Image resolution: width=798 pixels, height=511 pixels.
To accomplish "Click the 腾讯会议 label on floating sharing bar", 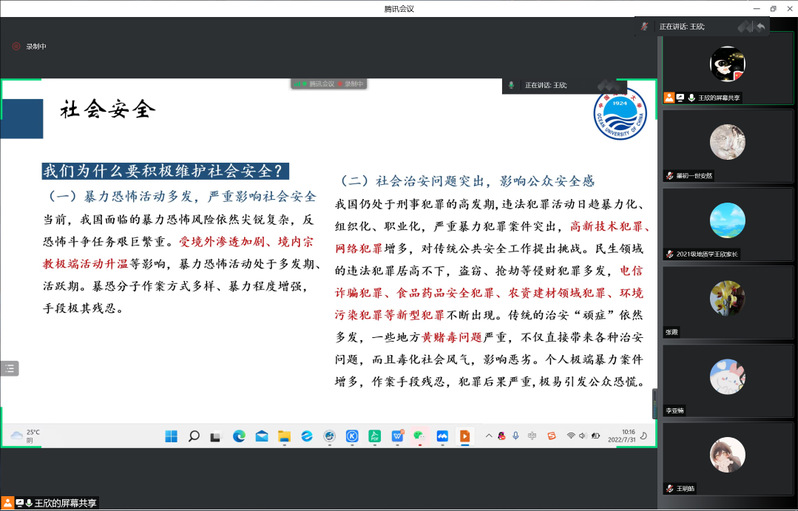I will [320, 84].
